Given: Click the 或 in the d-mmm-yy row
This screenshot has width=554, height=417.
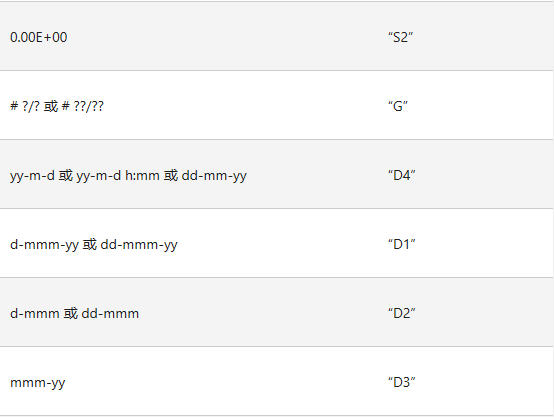Looking at the screenshot, I should tap(89, 245).
